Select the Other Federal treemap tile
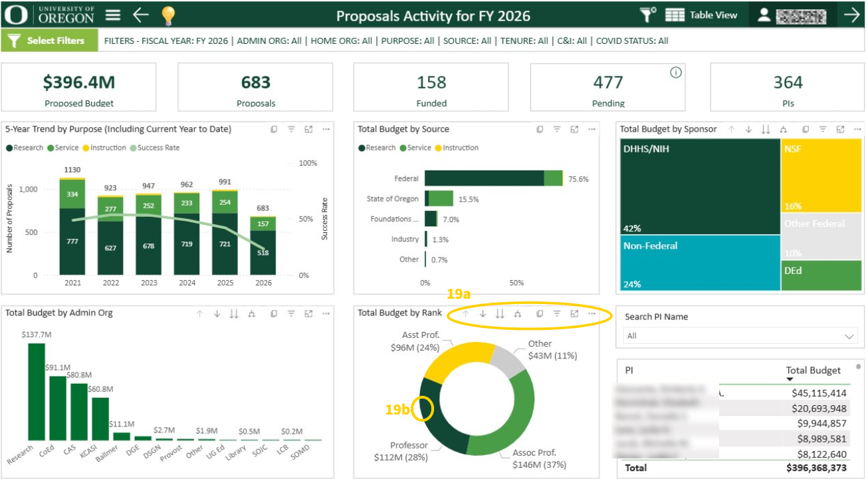The width and height of the screenshot is (868, 483). click(822, 236)
